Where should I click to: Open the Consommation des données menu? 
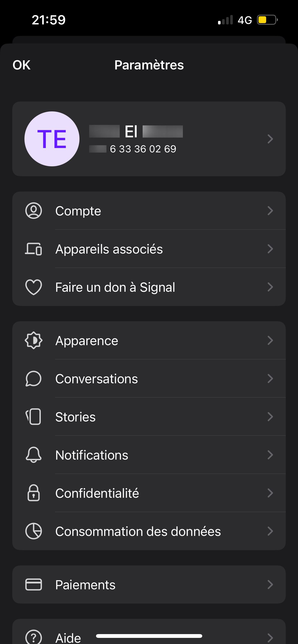(x=138, y=531)
